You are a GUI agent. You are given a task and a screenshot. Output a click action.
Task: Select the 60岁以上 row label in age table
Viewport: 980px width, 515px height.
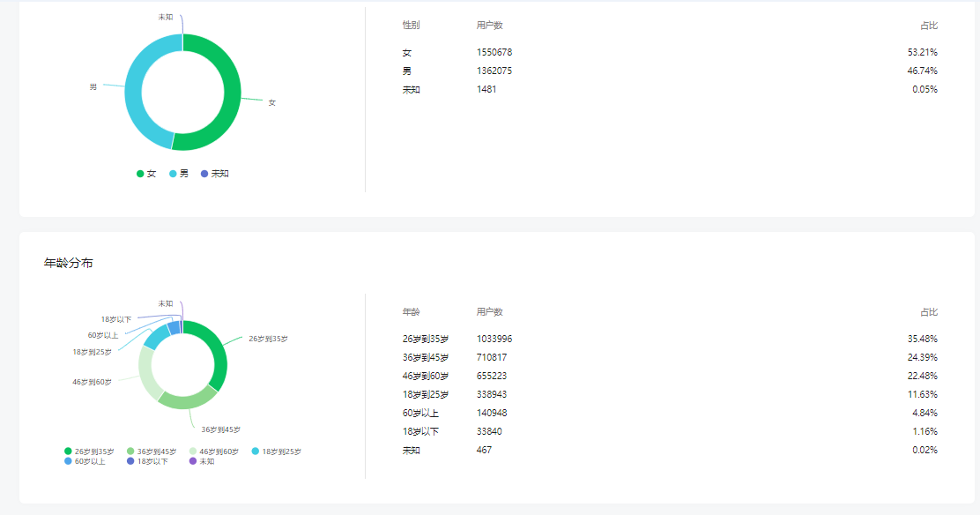(x=420, y=413)
